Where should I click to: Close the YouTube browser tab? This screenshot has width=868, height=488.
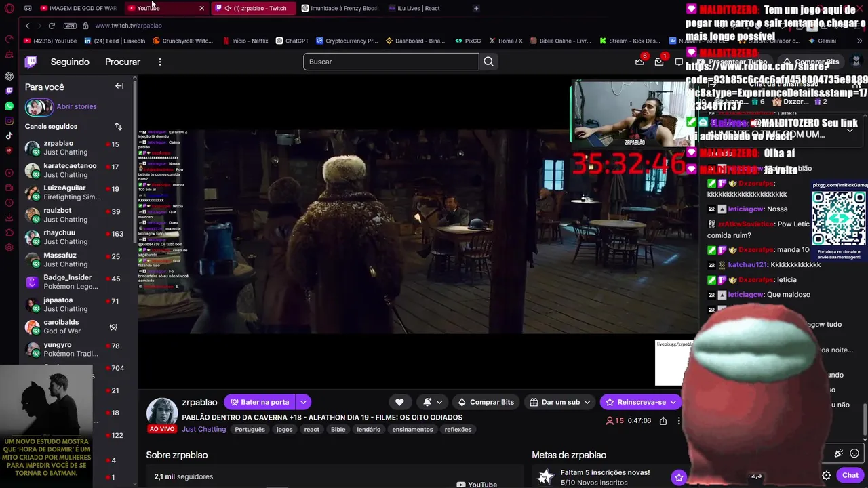tap(201, 8)
